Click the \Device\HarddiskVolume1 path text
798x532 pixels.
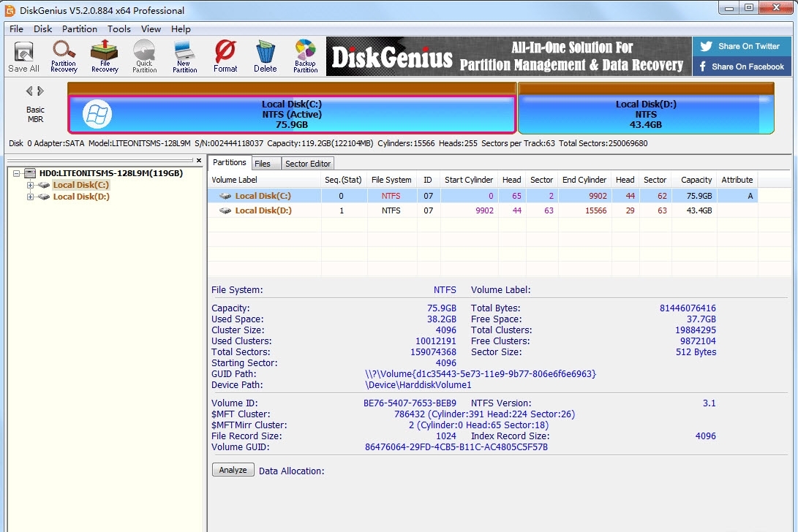(x=418, y=385)
